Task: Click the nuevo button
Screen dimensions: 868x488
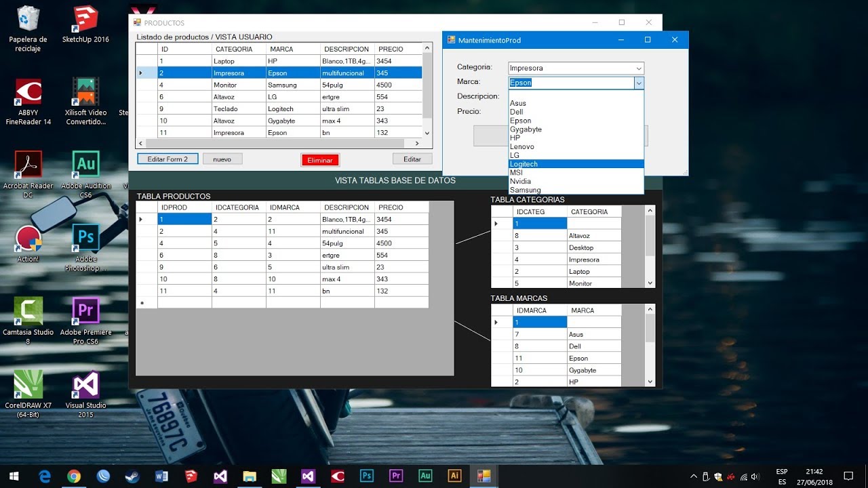Action: click(222, 159)
